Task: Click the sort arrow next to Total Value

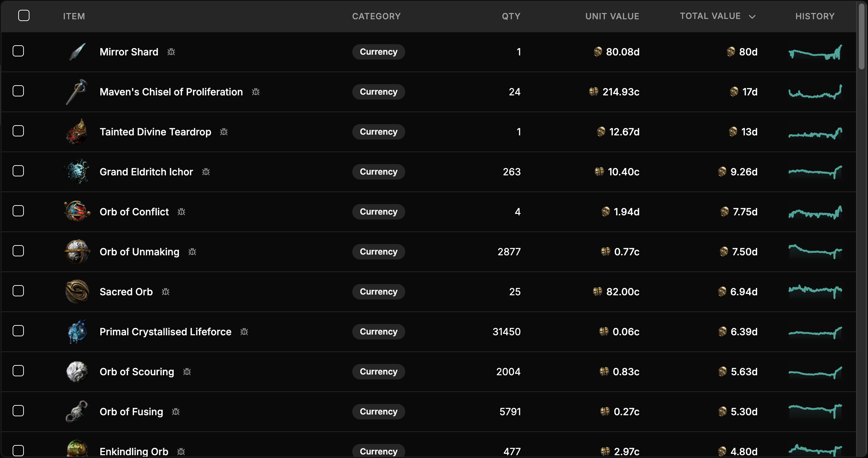Action: pyautogui.click(x=752, y=16)
